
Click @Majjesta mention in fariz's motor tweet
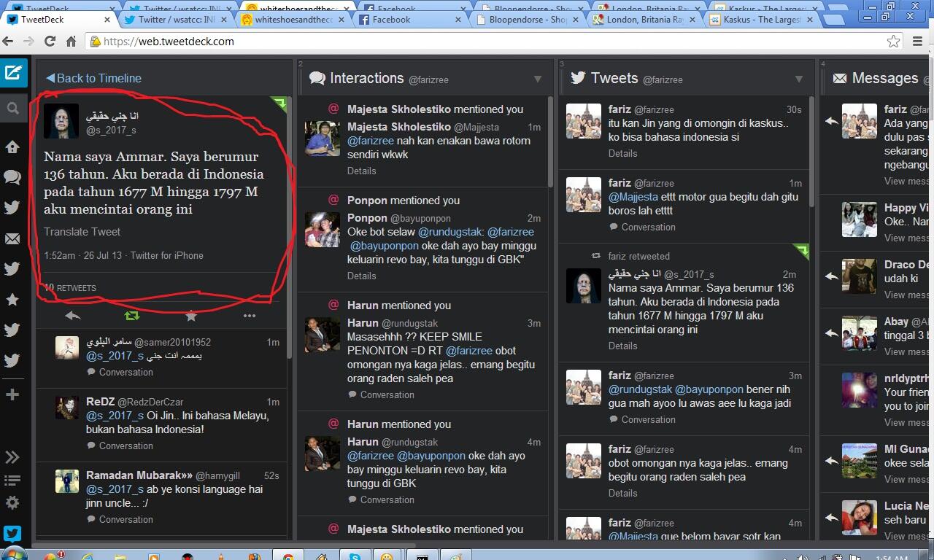[633, 197]
